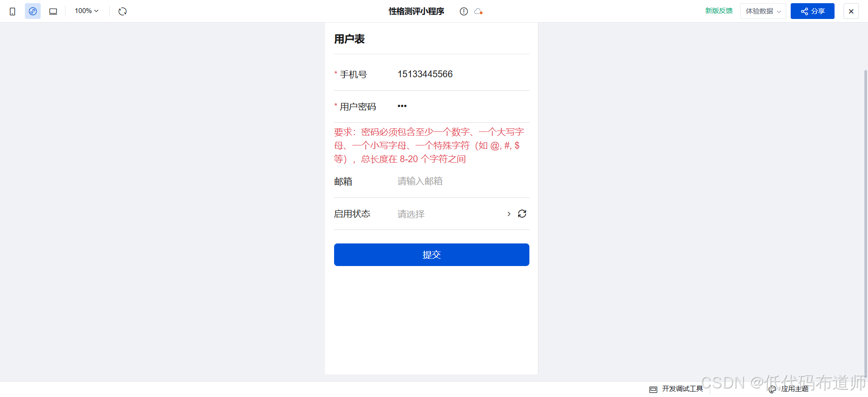Click the chevron arrow in 启用状态 row
The image size is (868, 397).
(509, 214)
